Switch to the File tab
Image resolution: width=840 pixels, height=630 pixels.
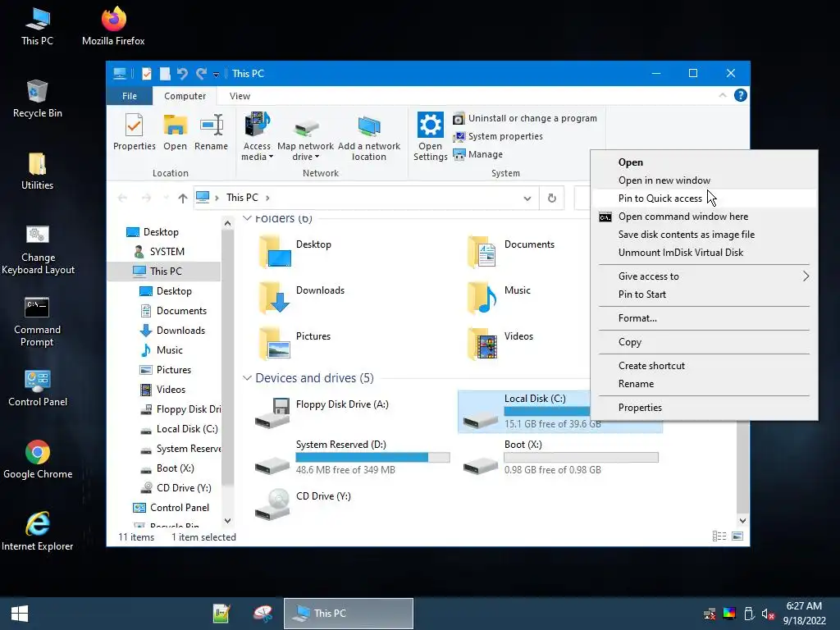click(x=130, y=96)
